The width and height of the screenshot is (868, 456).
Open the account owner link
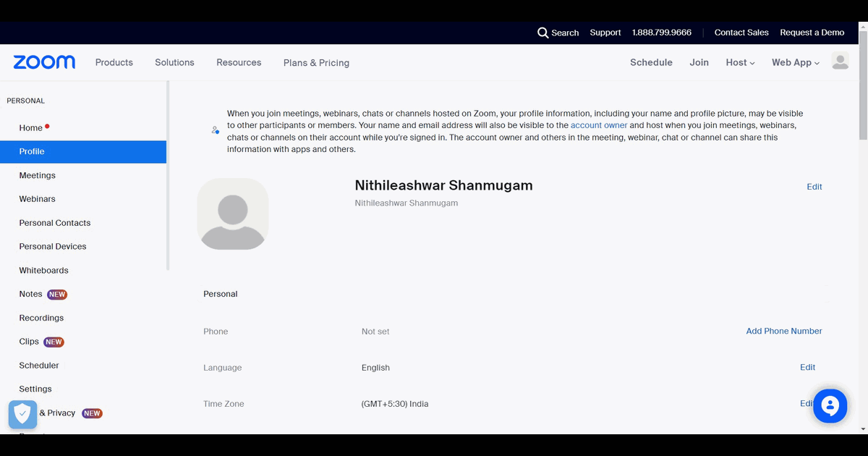[x=599, y=125]
